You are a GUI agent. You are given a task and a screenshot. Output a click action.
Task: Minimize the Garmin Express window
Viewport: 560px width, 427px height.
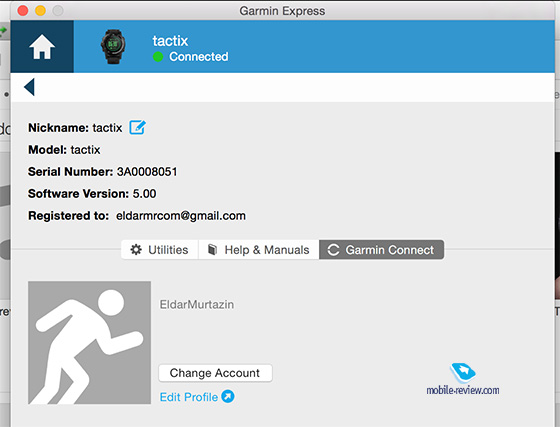(40, 11)
